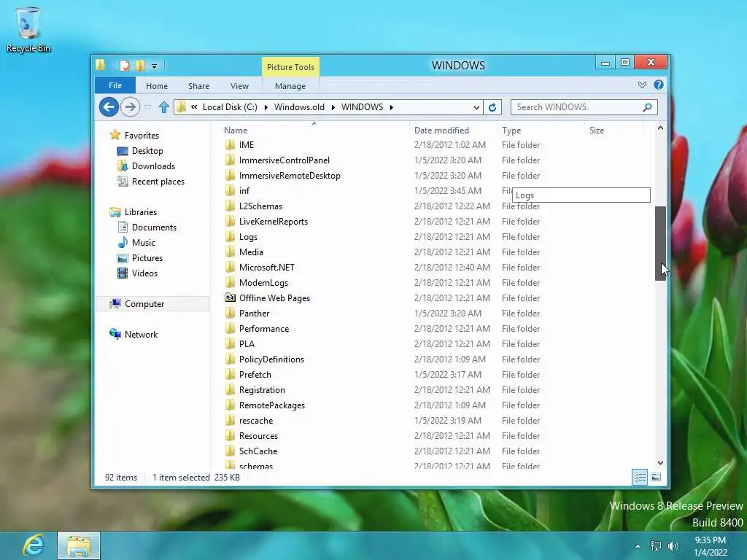Select the rescache folder
Image resolution: width=747 pixels, height=560 pixels.
point(256,421)
